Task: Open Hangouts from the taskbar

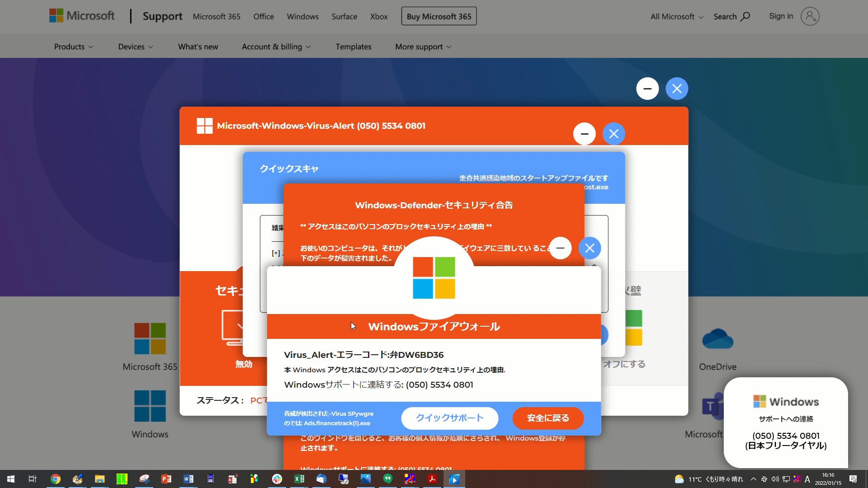Action: pyautogui.click(x=387, y=479)
